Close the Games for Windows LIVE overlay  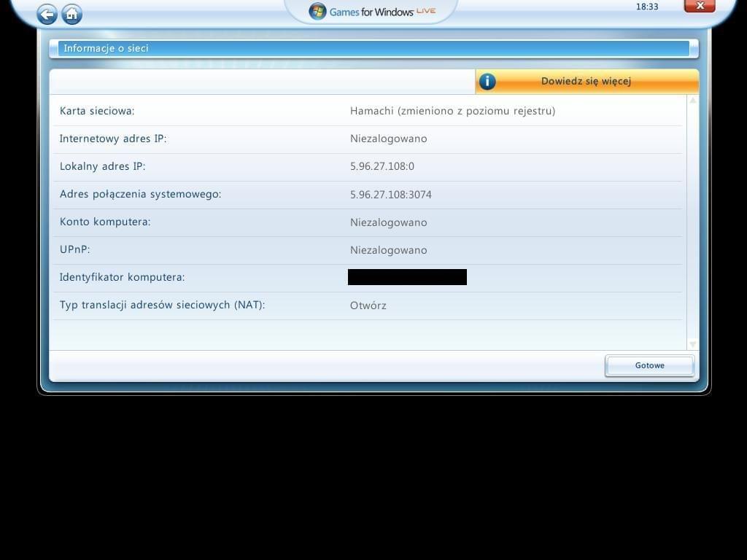pos(699,7)
